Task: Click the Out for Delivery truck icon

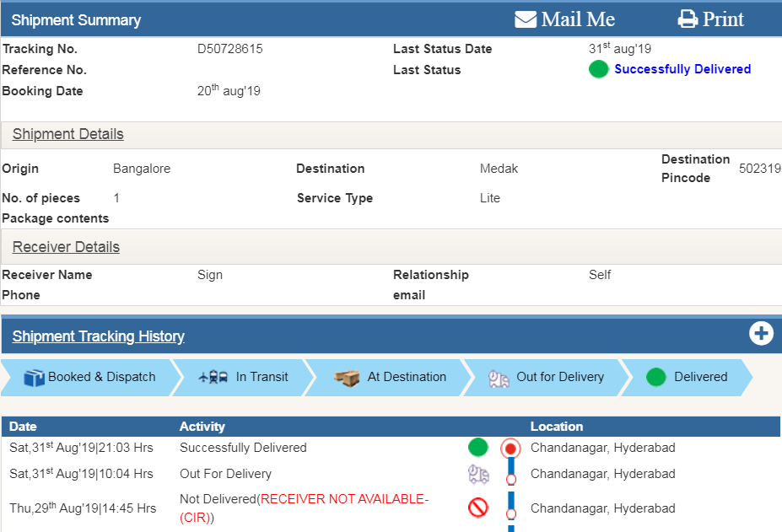Action: 499,379
